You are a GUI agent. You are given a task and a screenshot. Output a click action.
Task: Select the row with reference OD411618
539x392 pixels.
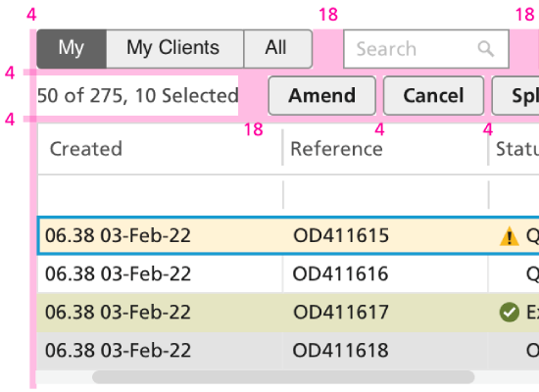288,351
